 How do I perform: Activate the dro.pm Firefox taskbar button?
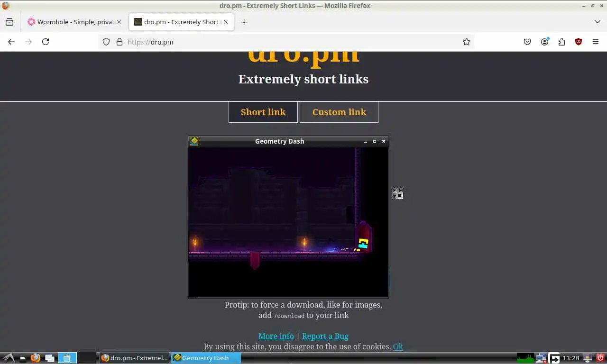(134, 358)
